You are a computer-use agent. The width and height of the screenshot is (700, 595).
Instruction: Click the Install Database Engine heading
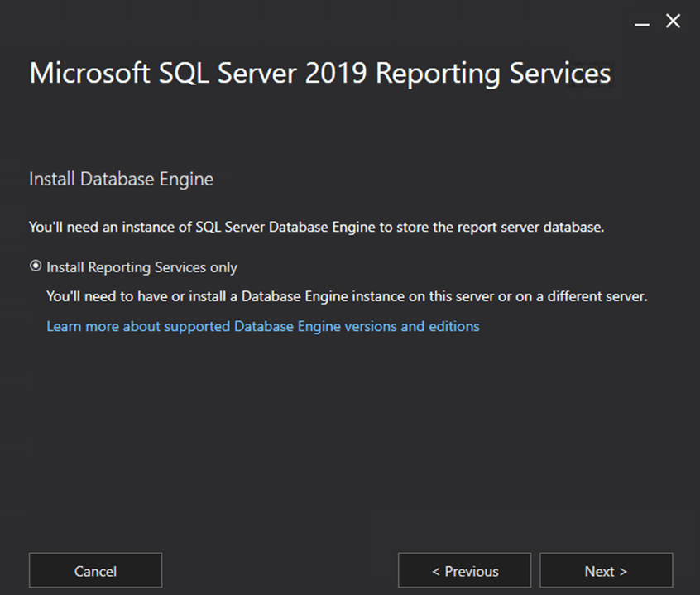coord(121,179)
